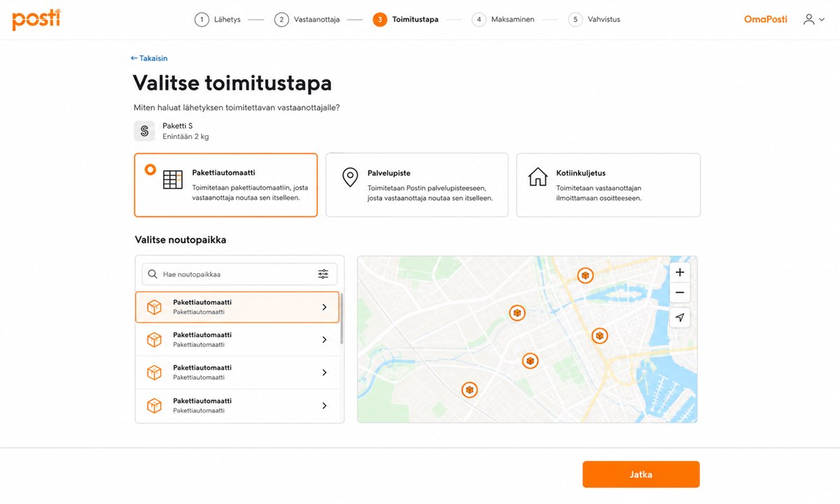Click the Hae noutopaikkaa search field
Viewport: 840px width, 504px height.
[239, 274]
